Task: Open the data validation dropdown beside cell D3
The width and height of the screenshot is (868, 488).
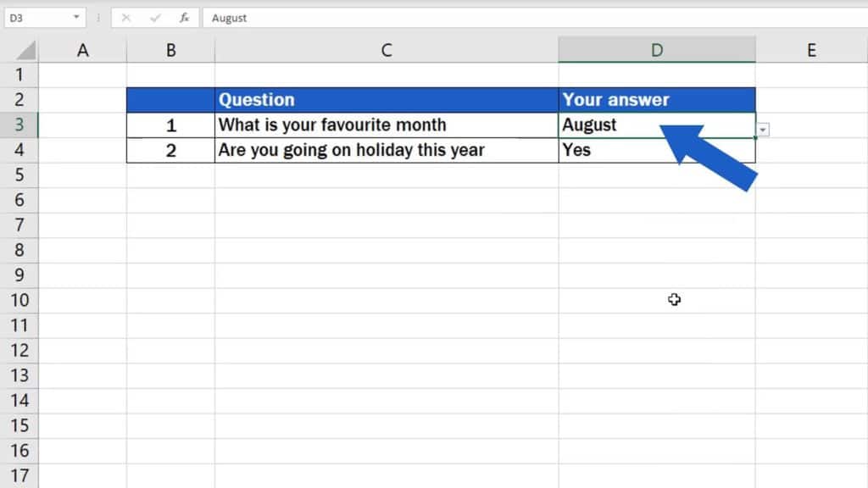Action: tap(762, 129)
